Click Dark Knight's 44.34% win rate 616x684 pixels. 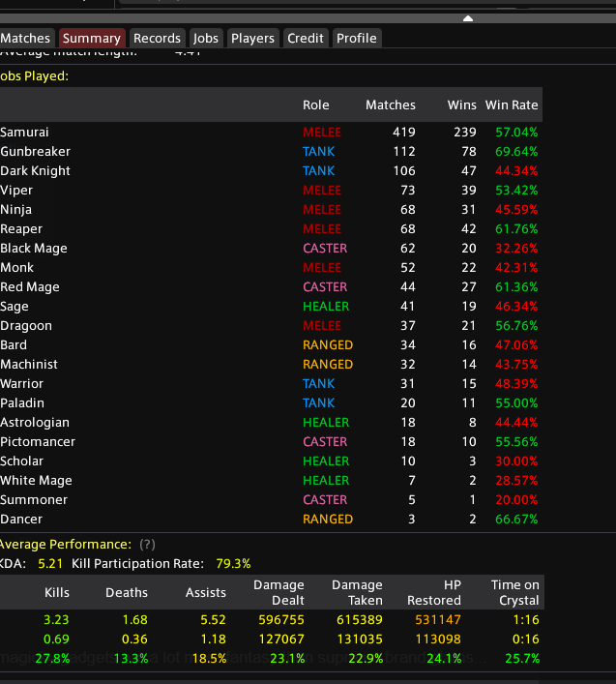tap(516, 171)
